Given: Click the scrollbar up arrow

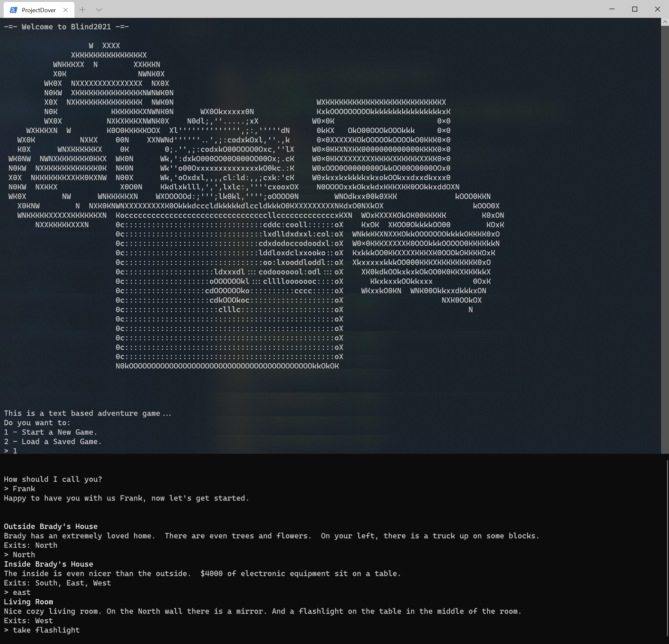Looking at the screenshot, I should point(665,22).
